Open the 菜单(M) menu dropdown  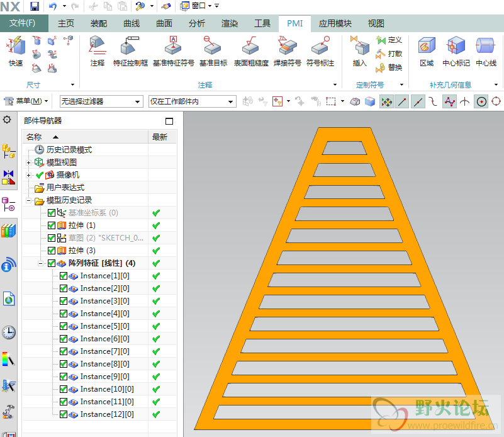pyautogui.click(x=26, y=101)
